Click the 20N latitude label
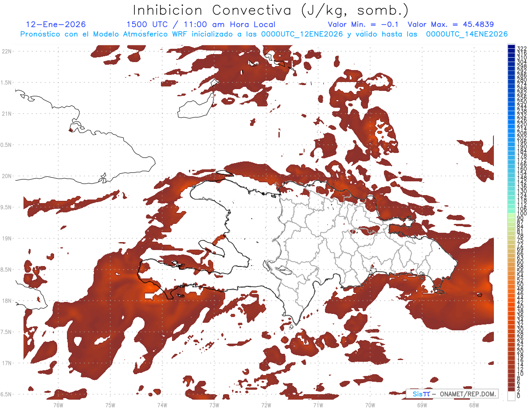 [x=6, y=176]
